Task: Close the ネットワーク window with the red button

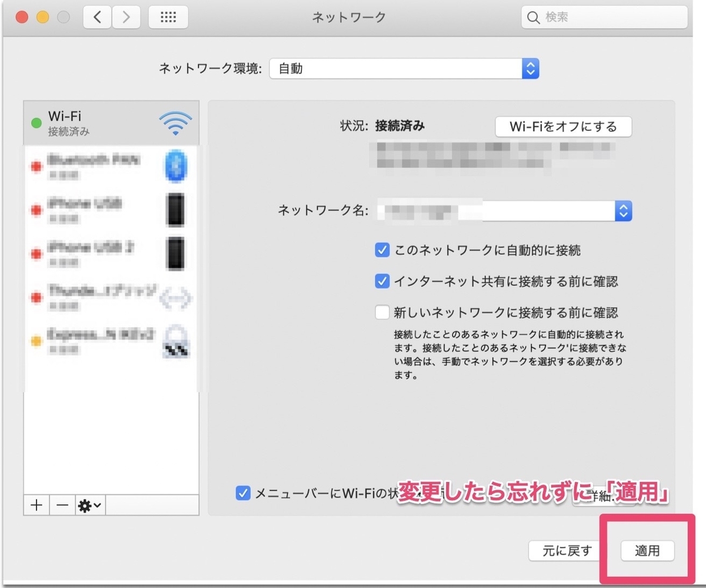Action: point(22,17)
